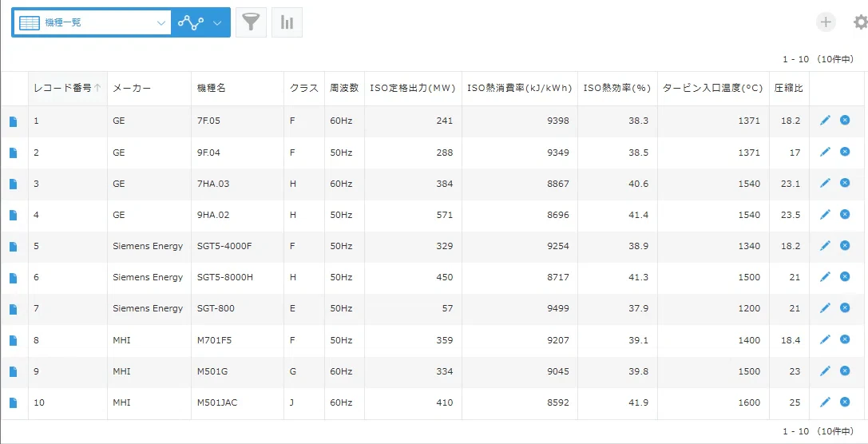Open the bar chart aggregation icon
This screenshot has height=444, width=868.
287,22
